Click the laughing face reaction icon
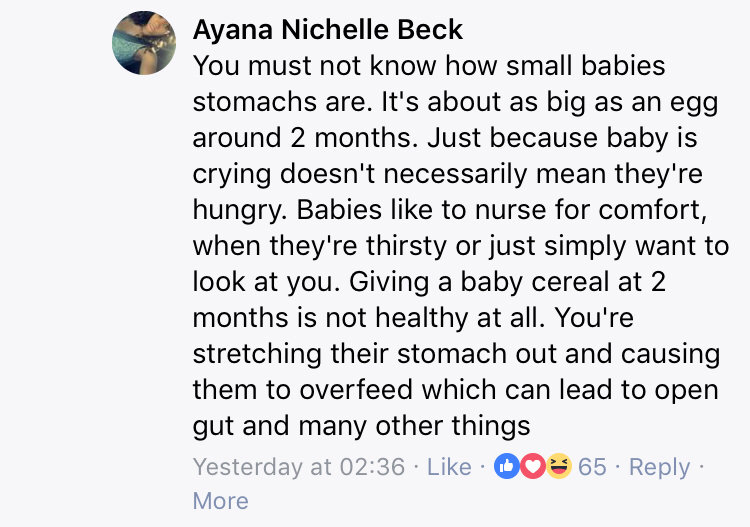Screen dimensions: 750x527 [559, 466]
